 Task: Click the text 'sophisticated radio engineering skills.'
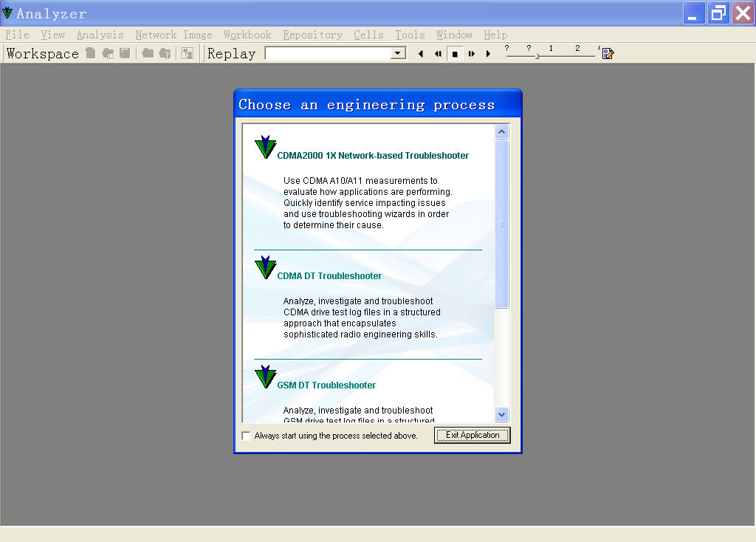tap(360, 335)
